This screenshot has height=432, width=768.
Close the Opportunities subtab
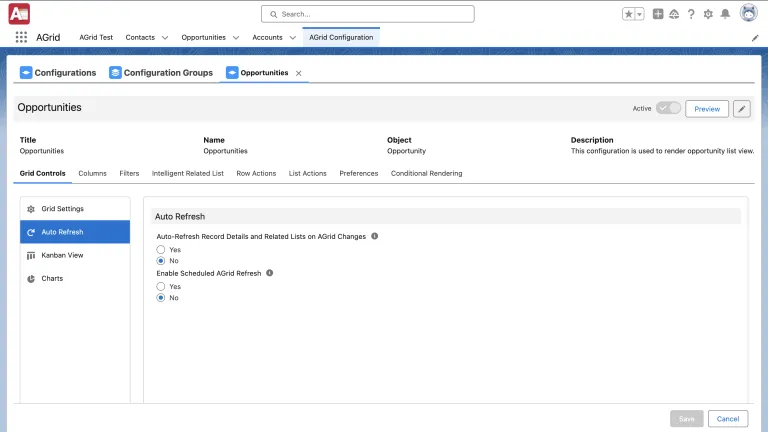point(298,73)
